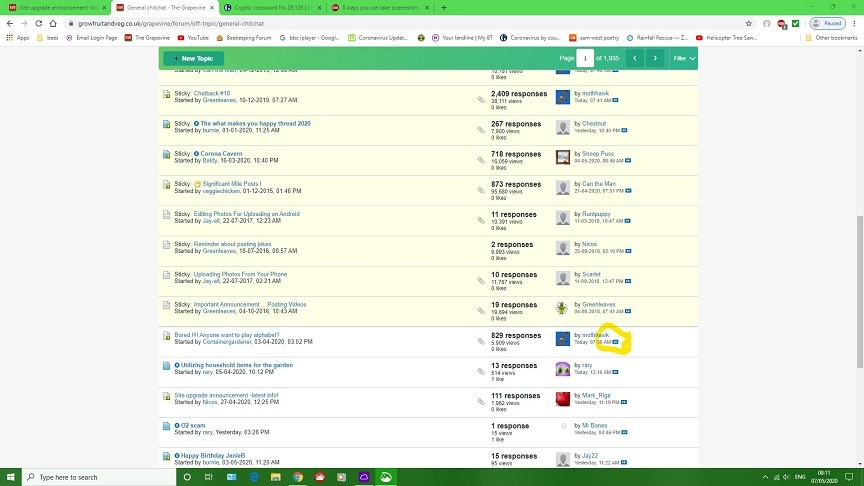Click Snoop Puss avatar in Corona Cavern row
The width and height of the screenshot is (864, 486).
tap(563, 158)
